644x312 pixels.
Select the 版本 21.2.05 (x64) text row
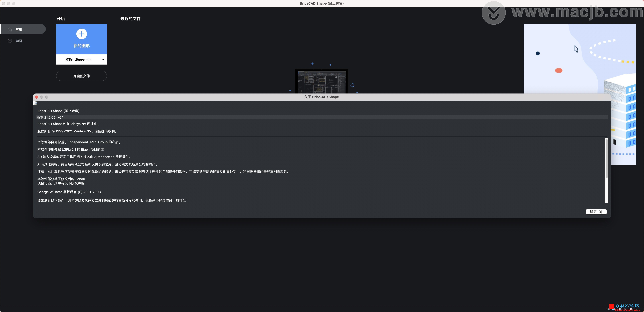coord(322,117)
